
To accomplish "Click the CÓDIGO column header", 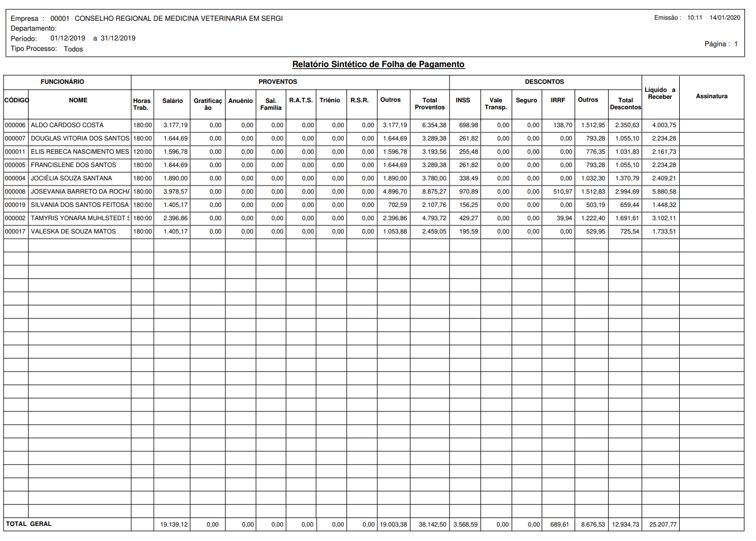I will coord(16,100).
